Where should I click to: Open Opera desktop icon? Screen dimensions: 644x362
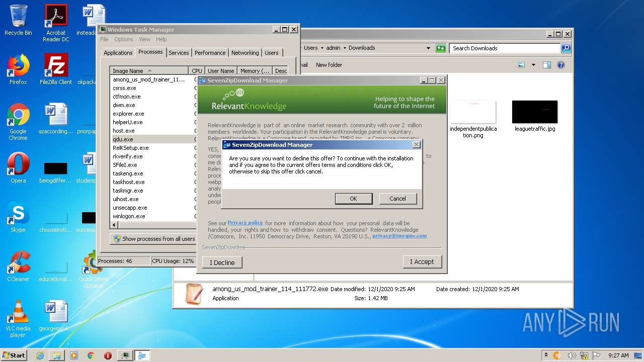point(18,167)
